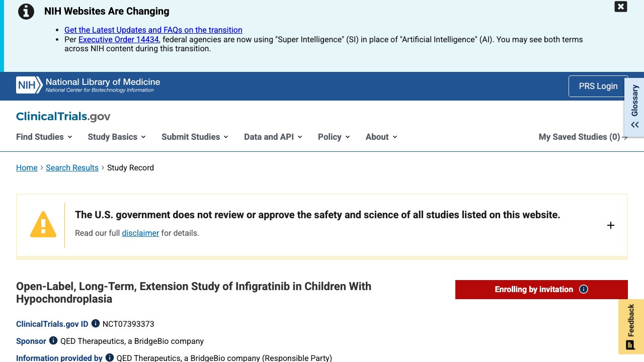This screenshot has width=644, height=362.
Task: Open the Glossary side panel
Action: (634, 107)
